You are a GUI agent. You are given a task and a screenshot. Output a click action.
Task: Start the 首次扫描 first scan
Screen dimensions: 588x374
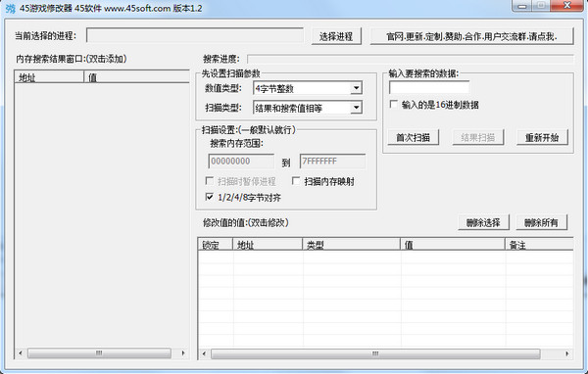(x=413, y=137)
